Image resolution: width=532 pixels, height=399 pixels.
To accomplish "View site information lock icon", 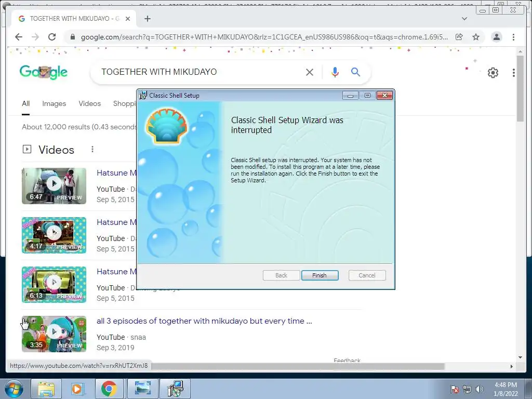I will pos(72,37).
